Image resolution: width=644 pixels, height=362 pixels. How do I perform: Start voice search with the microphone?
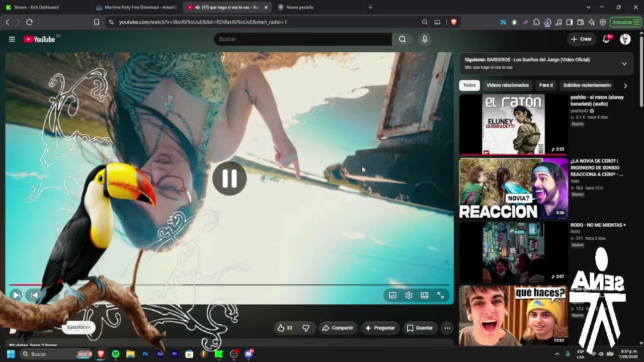click(425, 39)
